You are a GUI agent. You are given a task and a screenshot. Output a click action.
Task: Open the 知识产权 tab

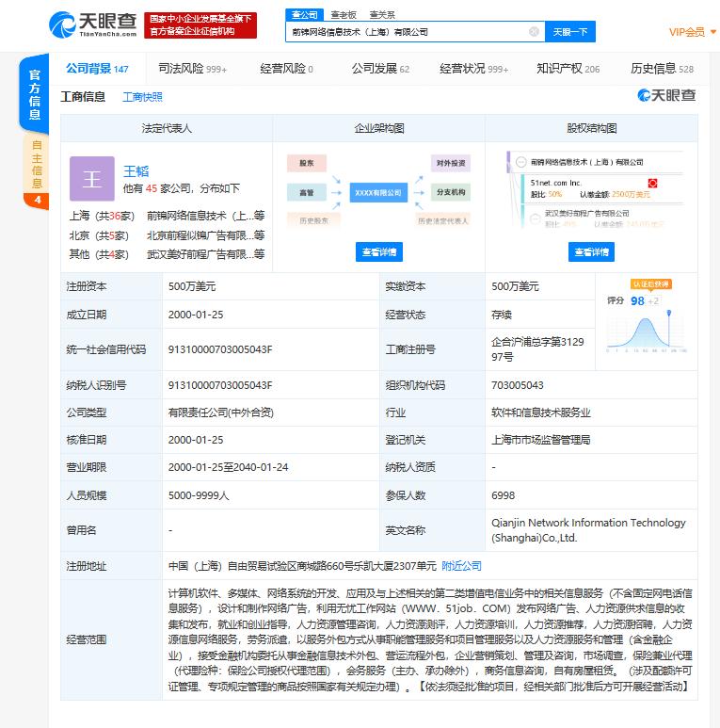tap(568, 69)
